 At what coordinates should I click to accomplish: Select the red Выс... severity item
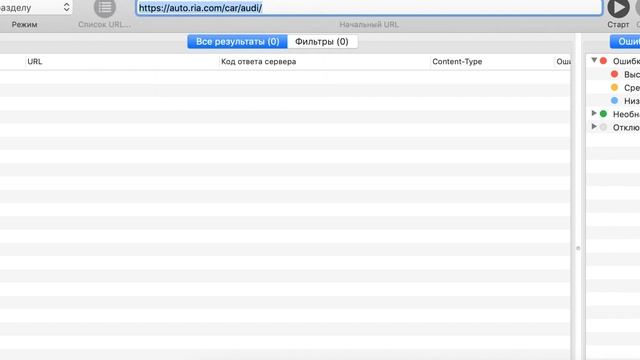point(625,74)
